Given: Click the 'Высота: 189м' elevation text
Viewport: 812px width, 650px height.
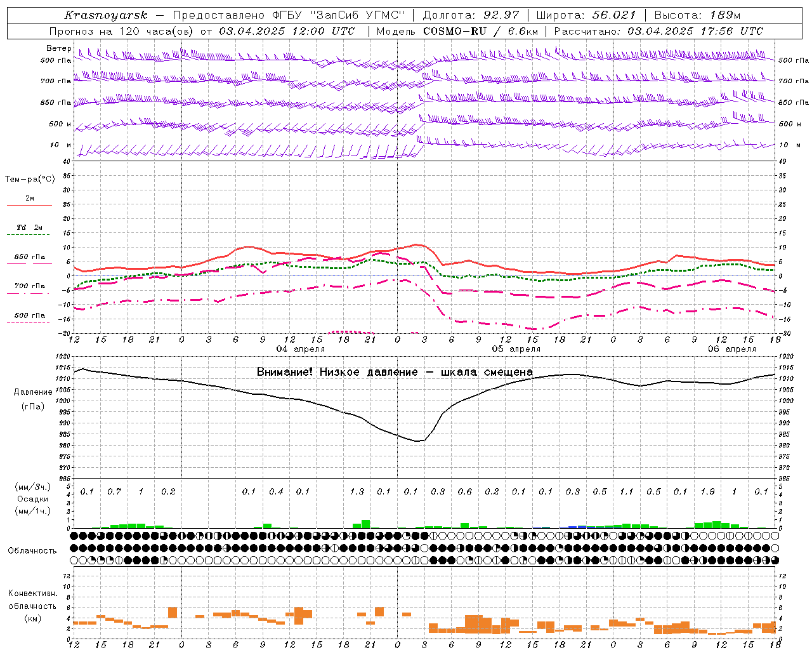Looking at the screenshot, I should pos(697,15).
